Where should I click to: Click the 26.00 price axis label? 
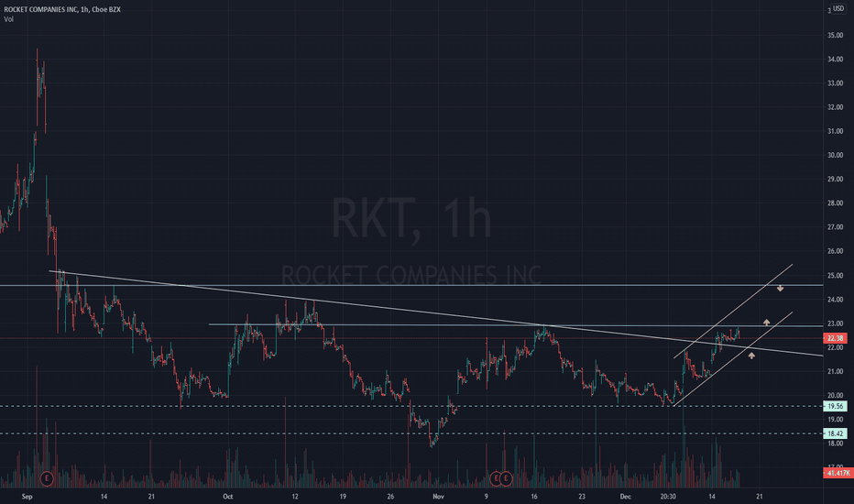point(835,251)
